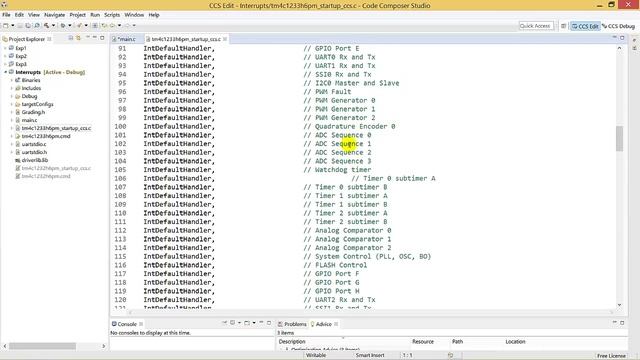
Task: Select Grading.h in Project Explorer
Action: (33, 112)
